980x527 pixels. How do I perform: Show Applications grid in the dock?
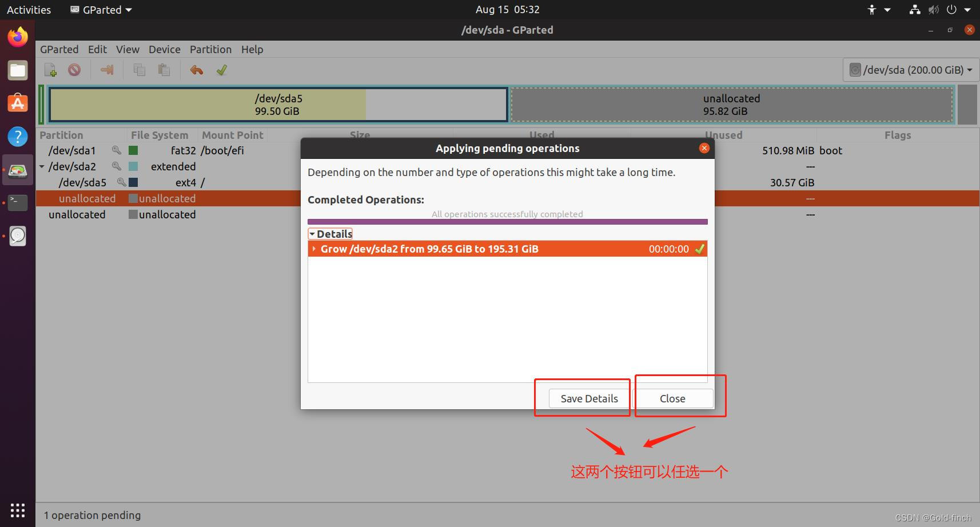coord(18,510)
